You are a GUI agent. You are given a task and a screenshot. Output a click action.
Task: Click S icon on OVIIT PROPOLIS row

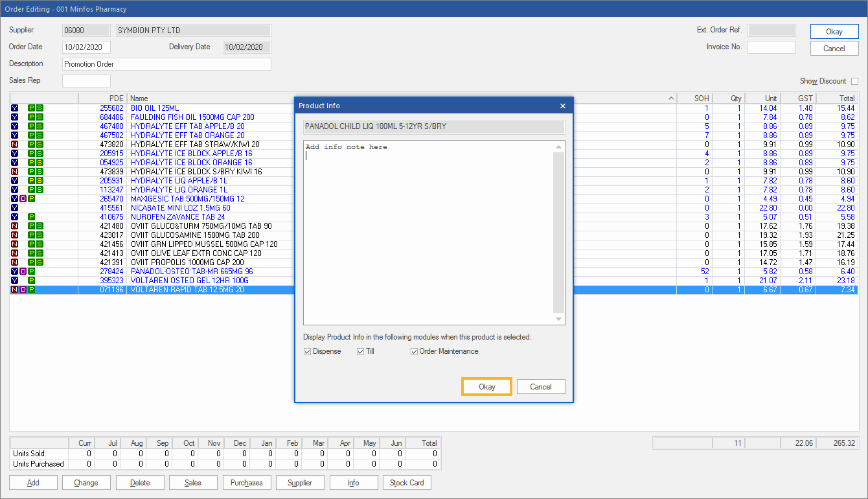[40, 262]
